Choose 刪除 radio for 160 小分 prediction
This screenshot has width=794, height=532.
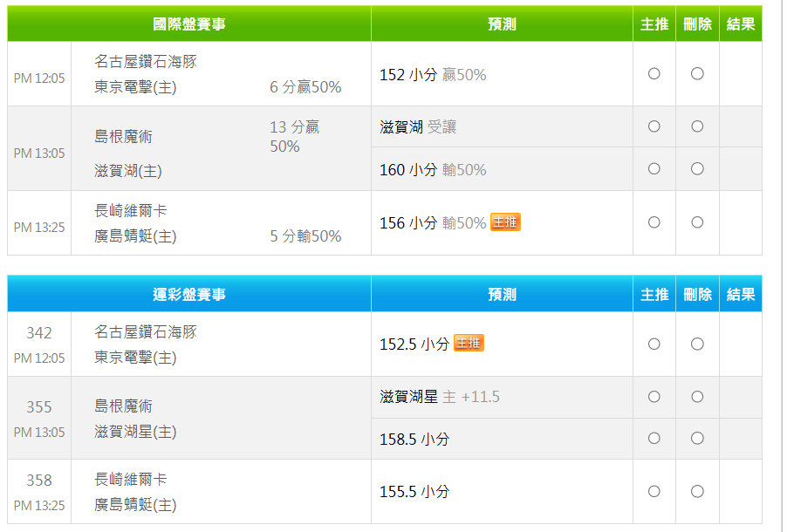pyautogui.click(x=697, y=168)
